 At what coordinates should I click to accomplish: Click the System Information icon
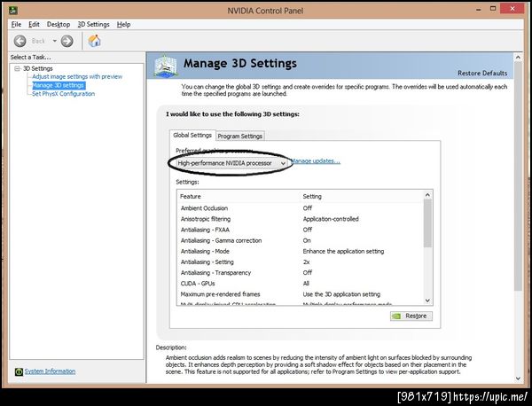19,371
